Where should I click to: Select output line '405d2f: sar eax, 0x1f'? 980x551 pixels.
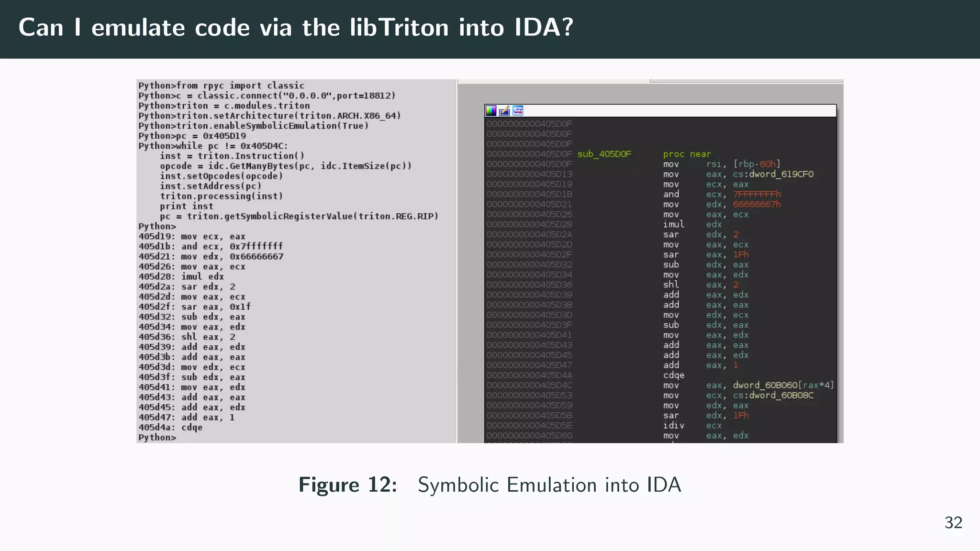pos(195,307)
